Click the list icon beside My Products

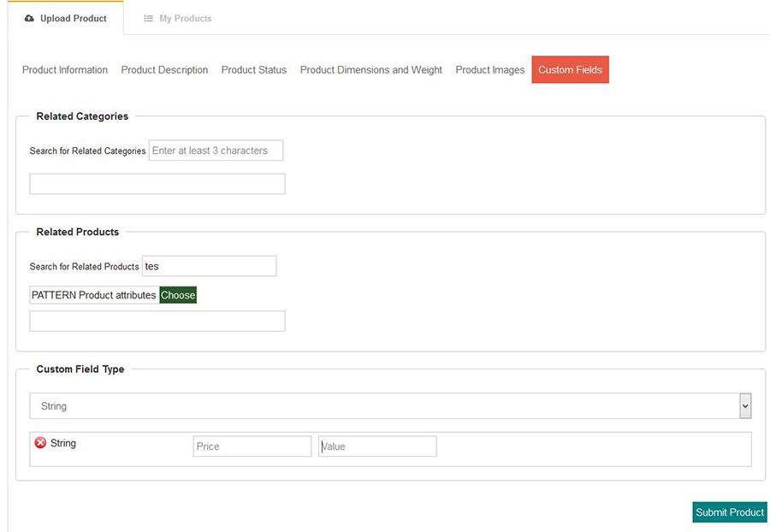(148, 18)
